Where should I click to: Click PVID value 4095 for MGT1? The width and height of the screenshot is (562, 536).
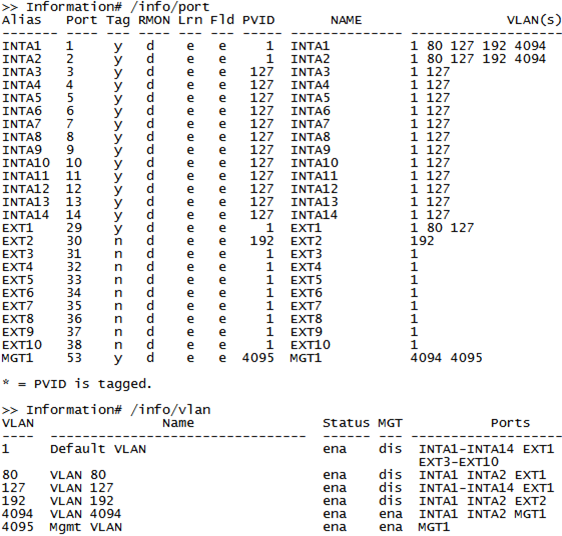(258, 358)
